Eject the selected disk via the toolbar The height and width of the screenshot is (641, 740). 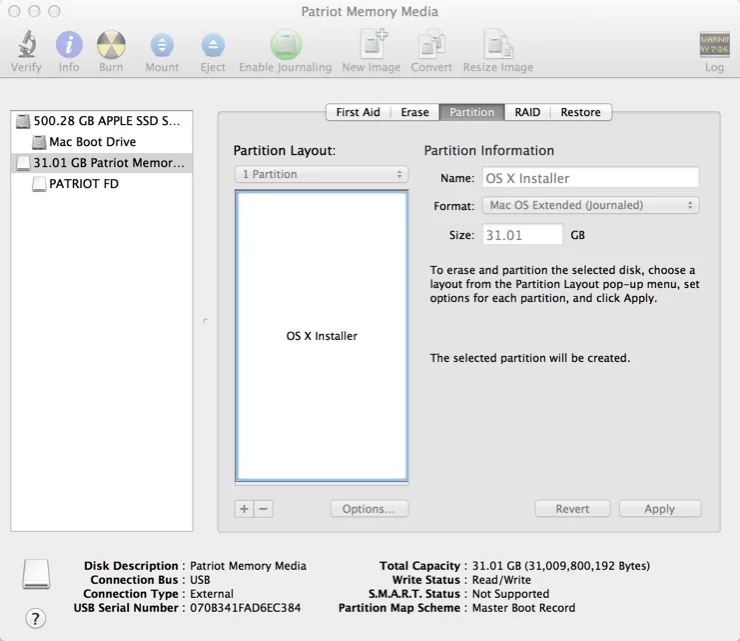pyautogui.click(x=213, y=45)
